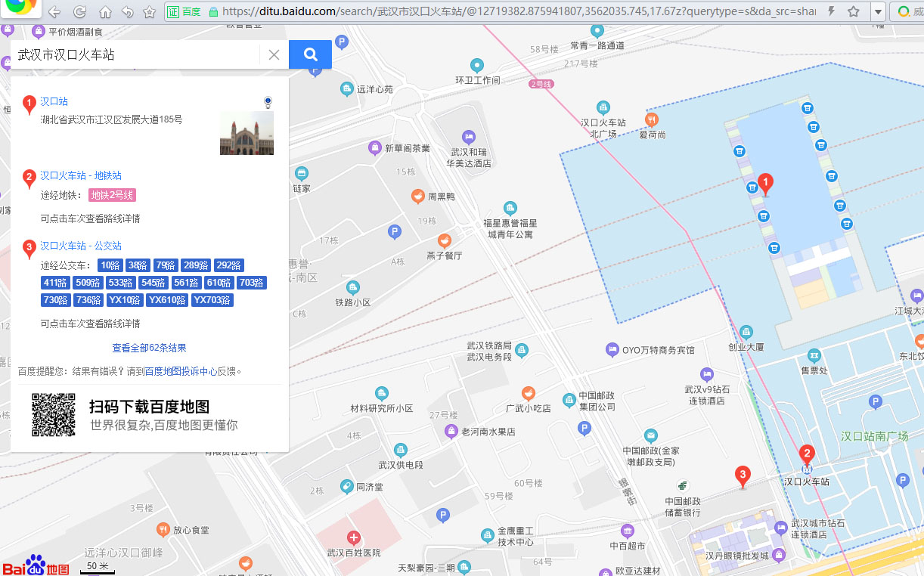Image resolution: width=924 pixels, height=576 pixels.
Task: Select bus route 610路
Action: tap(219, 283)
